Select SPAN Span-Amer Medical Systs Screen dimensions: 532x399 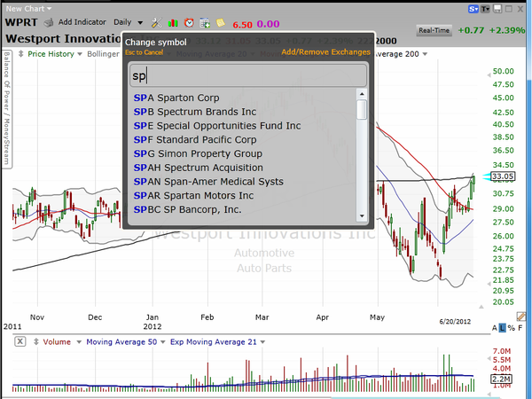pyautogui.click(x=208, y=182)
